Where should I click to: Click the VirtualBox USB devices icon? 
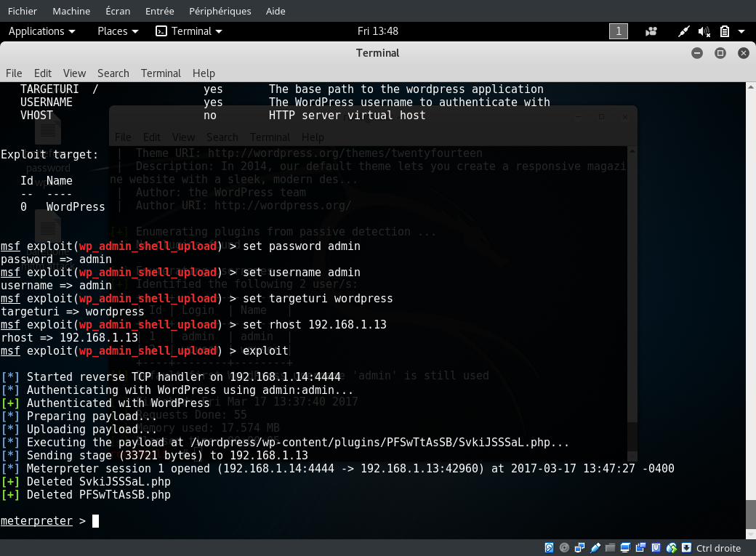pos(595,548)
